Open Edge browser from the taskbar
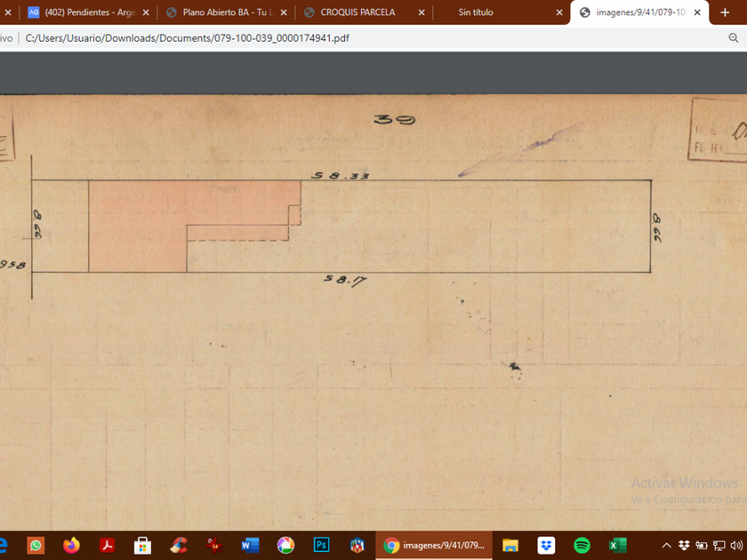 pyautogui.click(x=3, y=545)
